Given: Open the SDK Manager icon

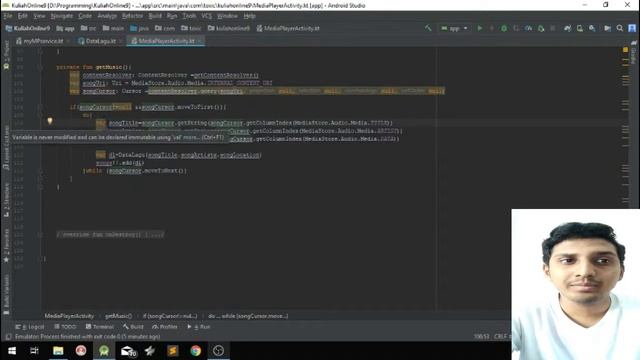Looking at the screenshot, I should tap(592, 28).
